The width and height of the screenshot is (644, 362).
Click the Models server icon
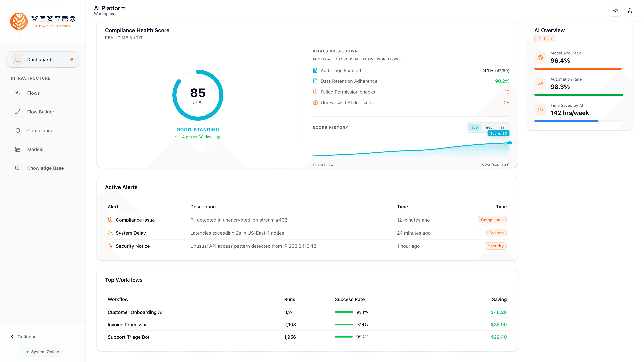(x=18, y=149)
